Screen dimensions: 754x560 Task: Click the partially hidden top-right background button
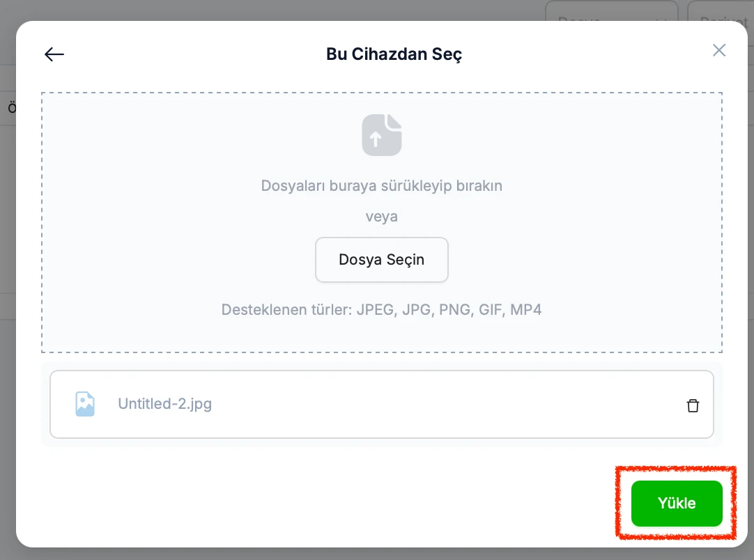point(721,10)
